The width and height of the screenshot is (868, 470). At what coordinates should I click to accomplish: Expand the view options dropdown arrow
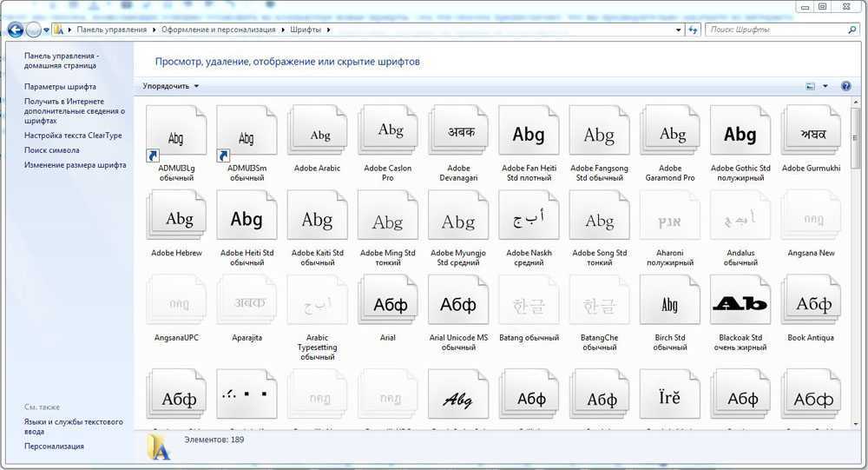pos(825,86)
